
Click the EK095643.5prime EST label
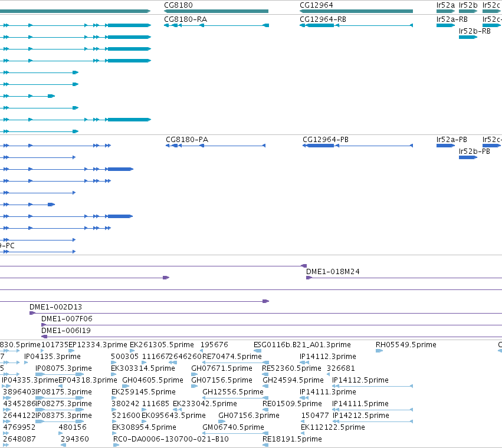pos(173,416)
